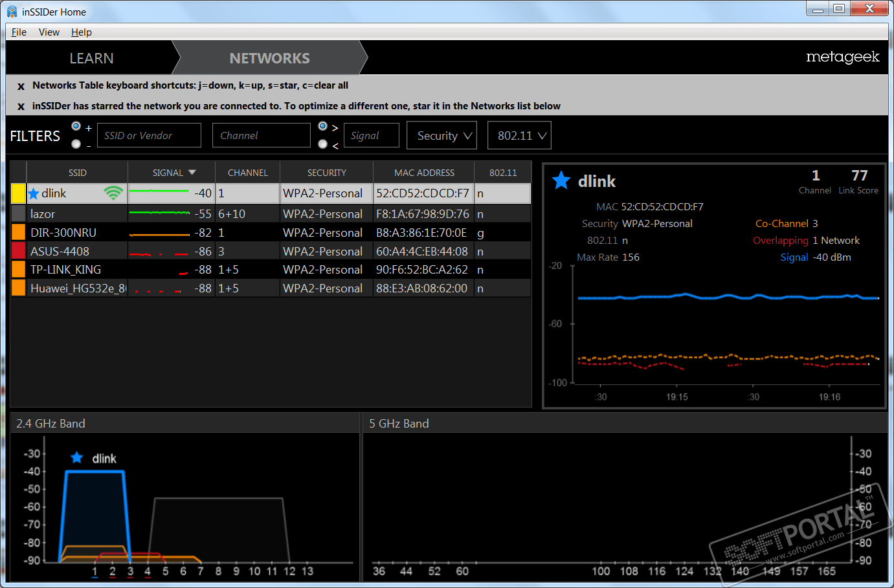Click the orange swatch for TP-LINK_KING
The image size is (894, 588).
(18, 269)
